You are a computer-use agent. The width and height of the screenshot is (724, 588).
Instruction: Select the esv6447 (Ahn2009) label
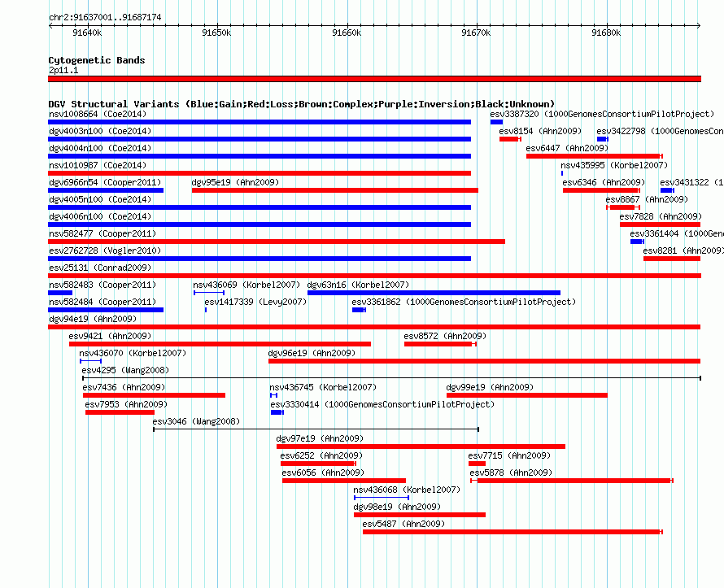tap(567, 148)
